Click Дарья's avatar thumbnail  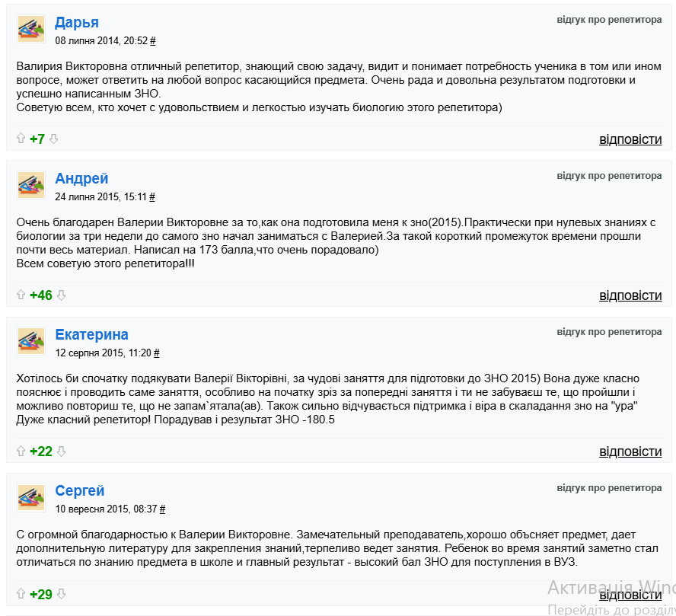click(31, 29)
